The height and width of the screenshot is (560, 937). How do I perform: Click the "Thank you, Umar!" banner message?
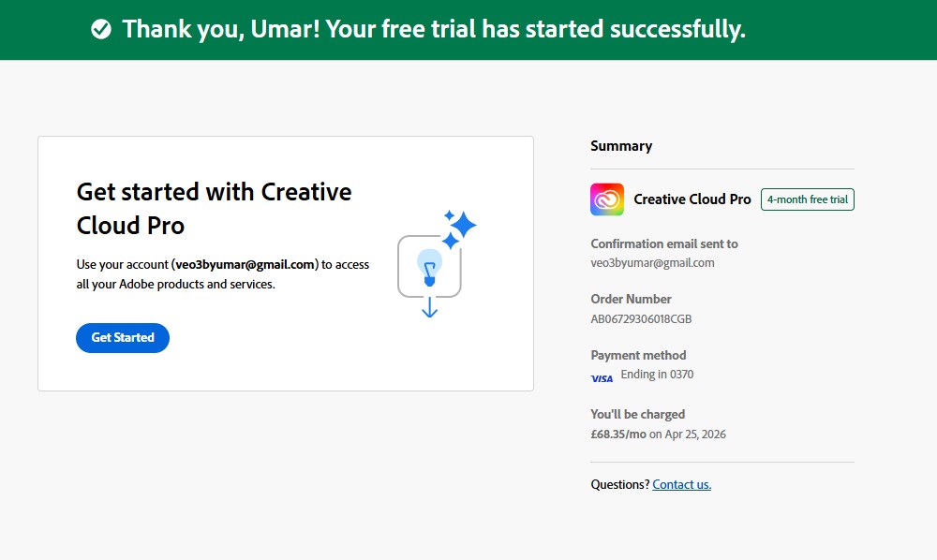(433, 30)
